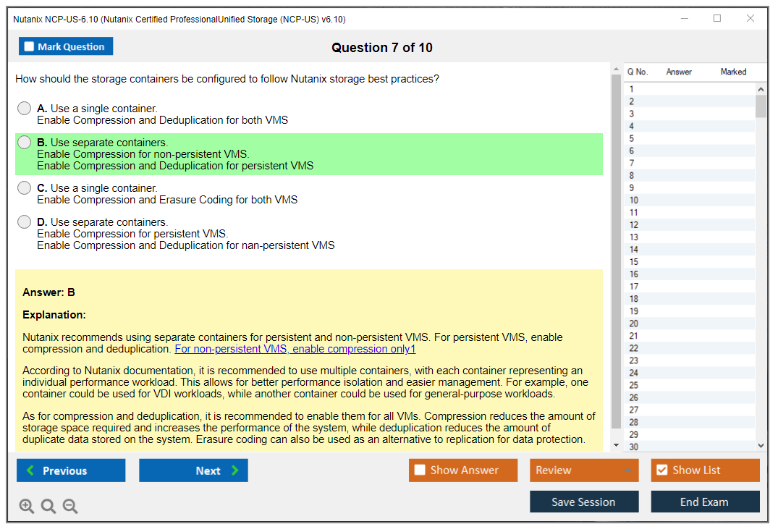Viewport: 778px width, 532px height.
Task: Select the middle magnifier reset-zoom icon
Action: 48,506
